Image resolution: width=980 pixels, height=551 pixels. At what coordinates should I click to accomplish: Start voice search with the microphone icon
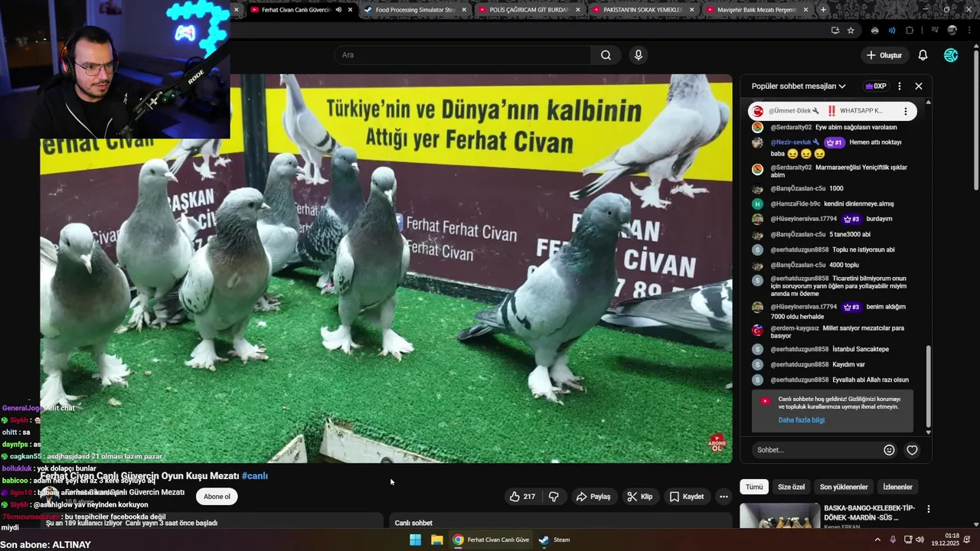(x=638, y=55)
